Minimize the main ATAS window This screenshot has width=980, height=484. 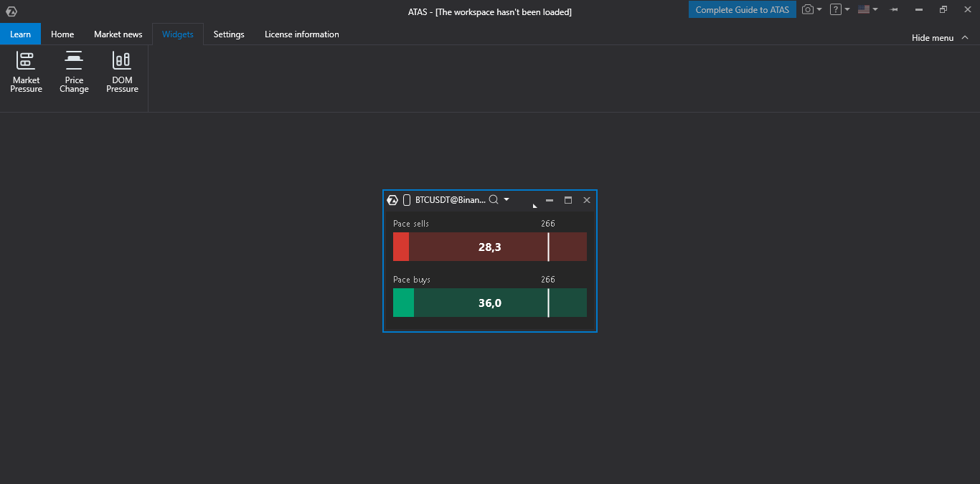click(x=919, y=9)
